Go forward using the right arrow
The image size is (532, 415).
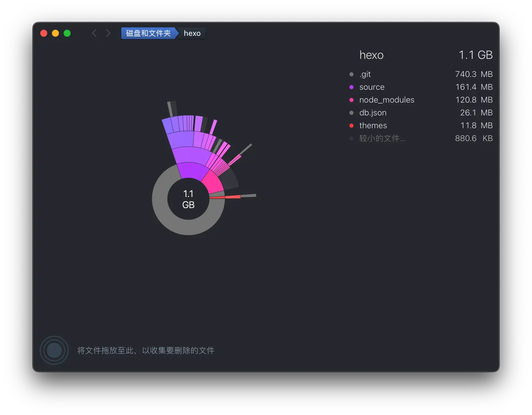pos(108,33)
